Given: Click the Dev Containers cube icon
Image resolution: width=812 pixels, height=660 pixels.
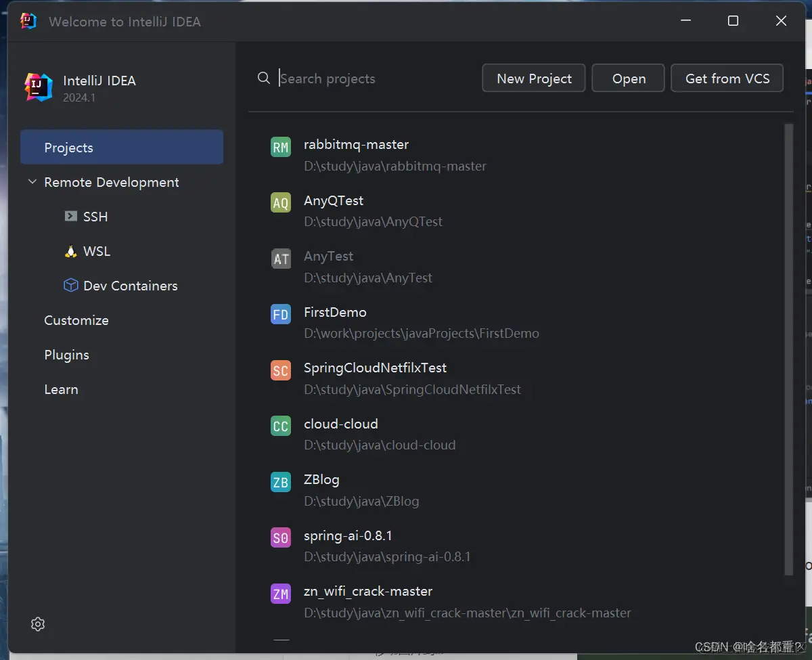Looking at the screenshot, I should [x=70, y=286].
